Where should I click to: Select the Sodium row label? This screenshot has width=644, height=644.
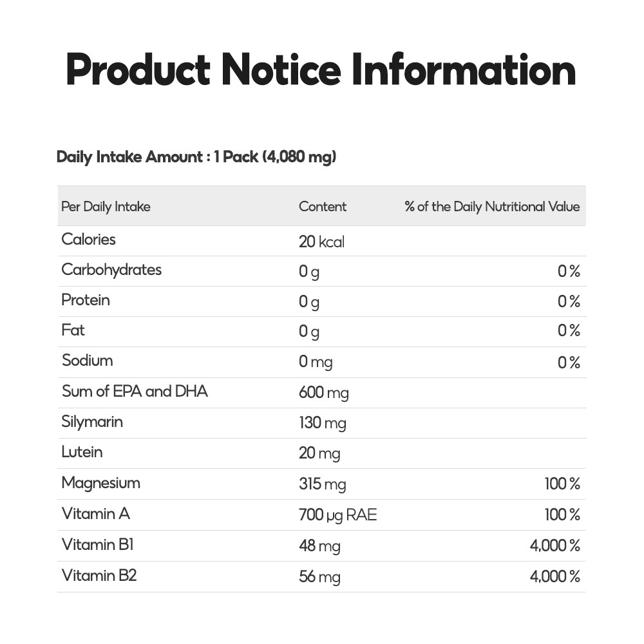pos(88,361)
